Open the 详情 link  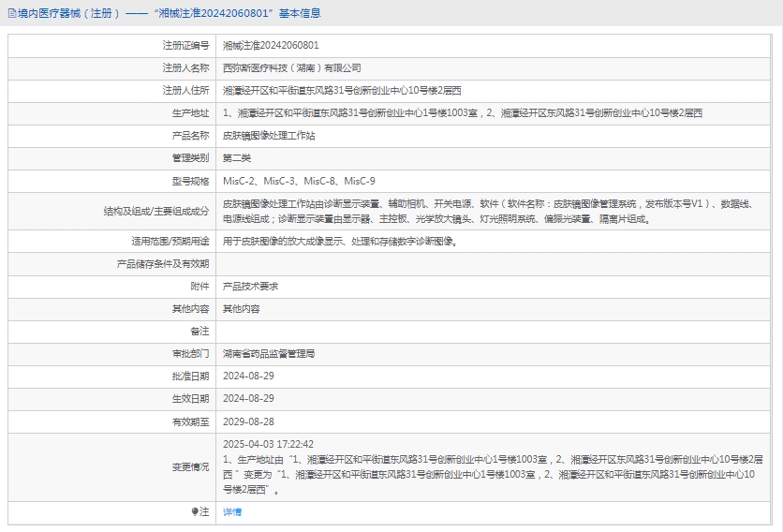(x=232, y=512)
